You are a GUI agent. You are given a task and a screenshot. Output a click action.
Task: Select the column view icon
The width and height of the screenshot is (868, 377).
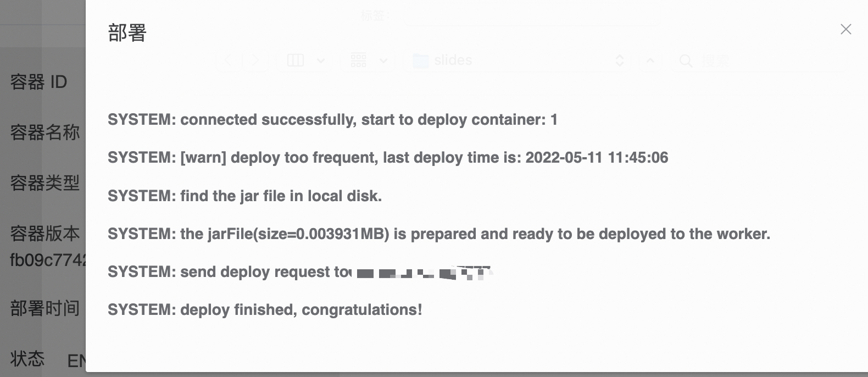coord(296,60)
